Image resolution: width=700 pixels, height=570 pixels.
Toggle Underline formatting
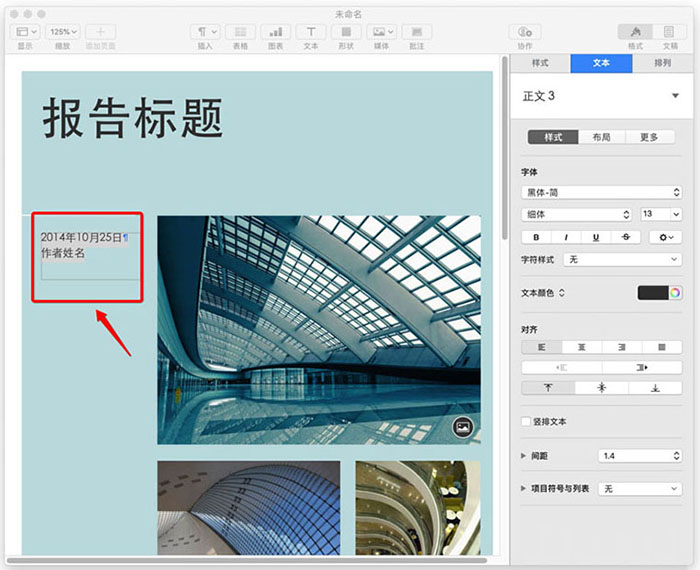(596, 237)
